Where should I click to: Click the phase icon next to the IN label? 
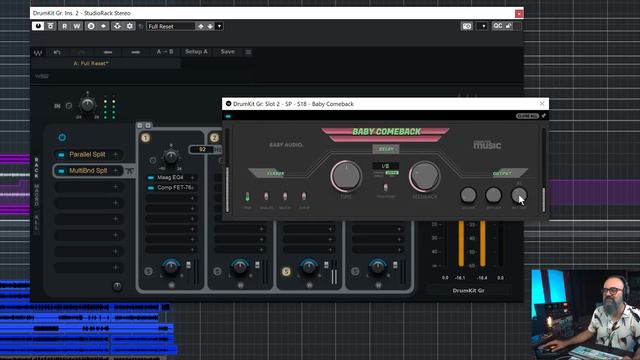tap(69, 106)
